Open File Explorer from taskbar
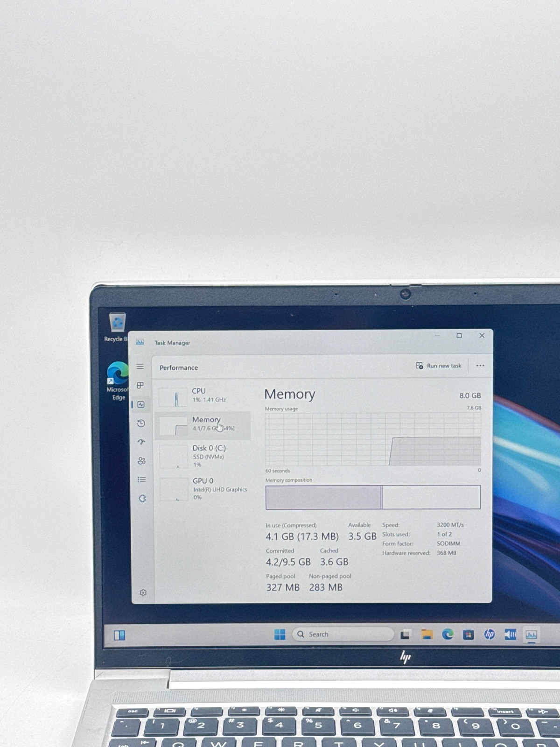Image resolution: width=560 pixels, height=747 pixels. pyautogui.click(x=427, y=634)
